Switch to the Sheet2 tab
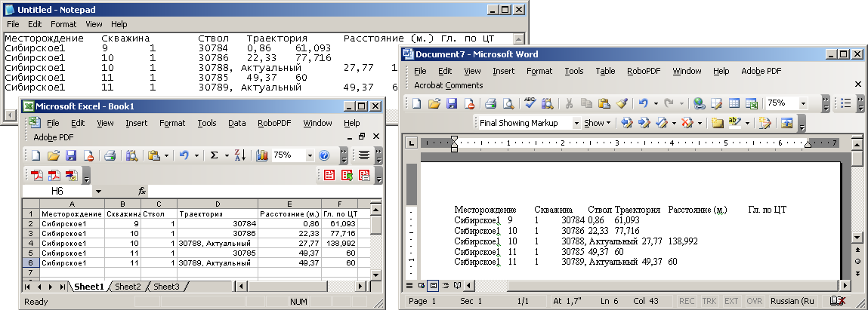The image size is (868, 310). coord(128,287)
